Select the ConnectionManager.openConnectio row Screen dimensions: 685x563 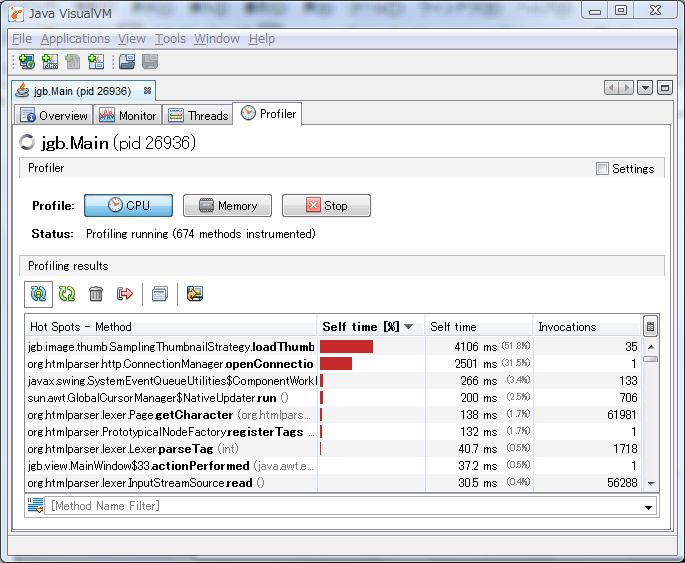pyautogui.click(x=333, y=363)
